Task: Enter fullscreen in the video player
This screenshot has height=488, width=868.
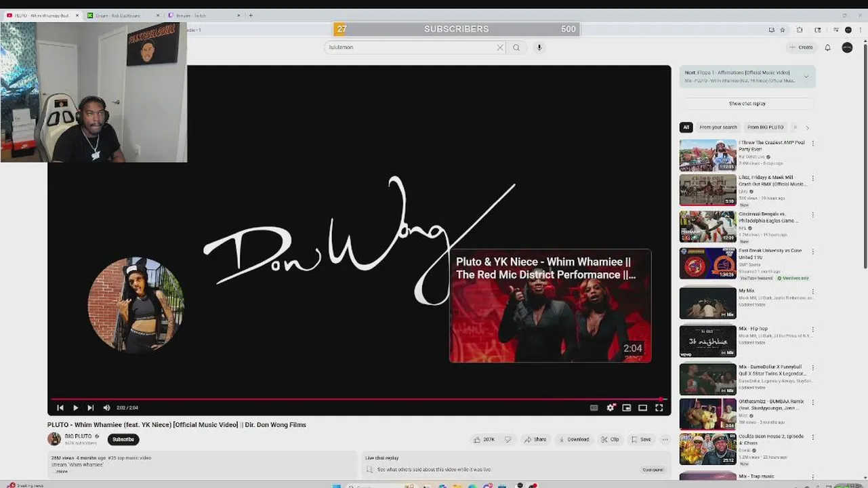Action: pos(659,407)
